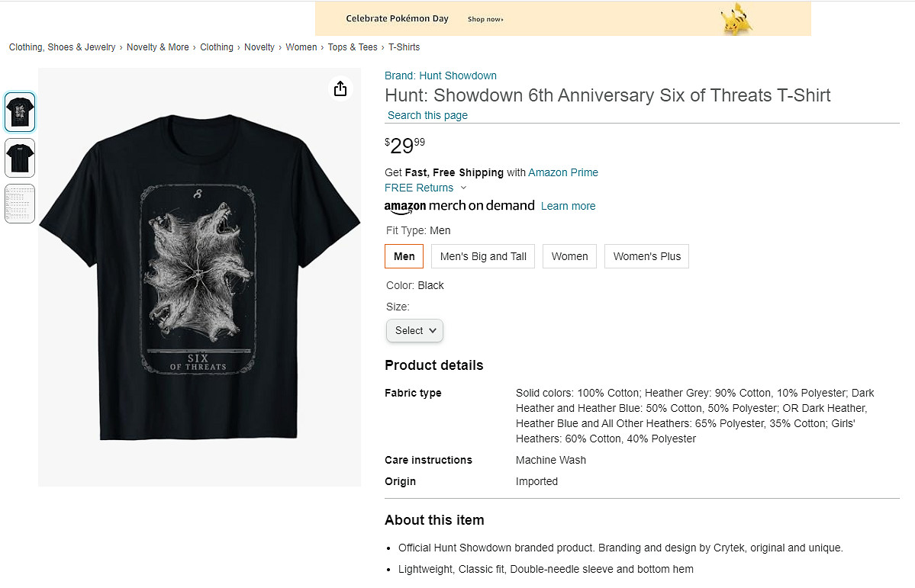Viewport: 915px width, 588px height.
Task: Open the size chart thumbnail
Action: tap(20, 204)
